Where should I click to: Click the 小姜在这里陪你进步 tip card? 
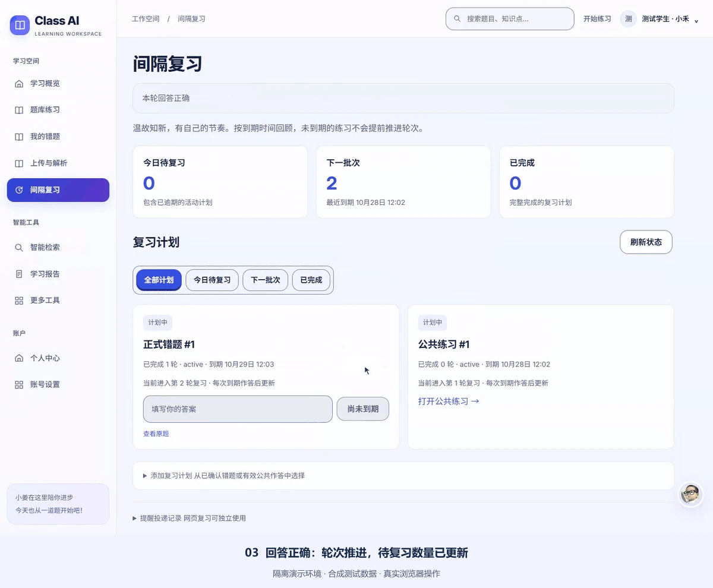(58, 504)
